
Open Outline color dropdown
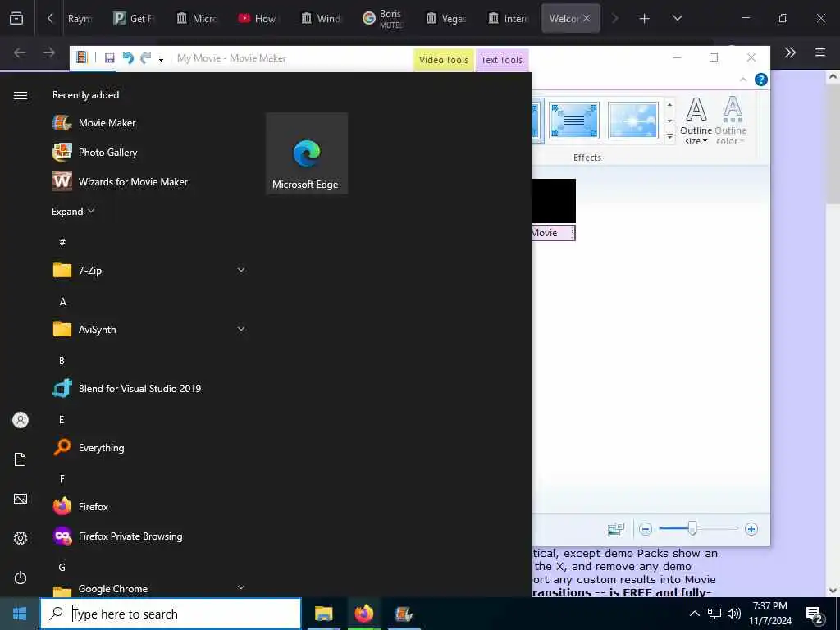tap(731, 121)
